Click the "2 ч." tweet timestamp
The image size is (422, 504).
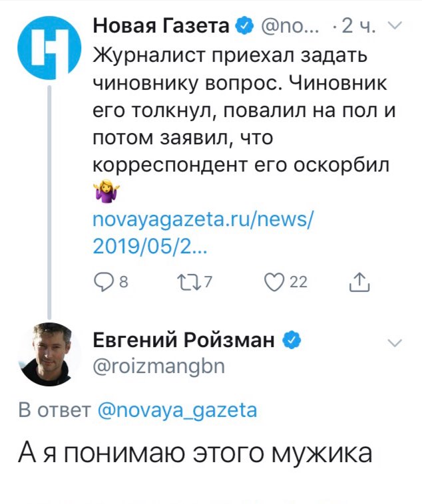pyautogui.click(x=358, y=26)
